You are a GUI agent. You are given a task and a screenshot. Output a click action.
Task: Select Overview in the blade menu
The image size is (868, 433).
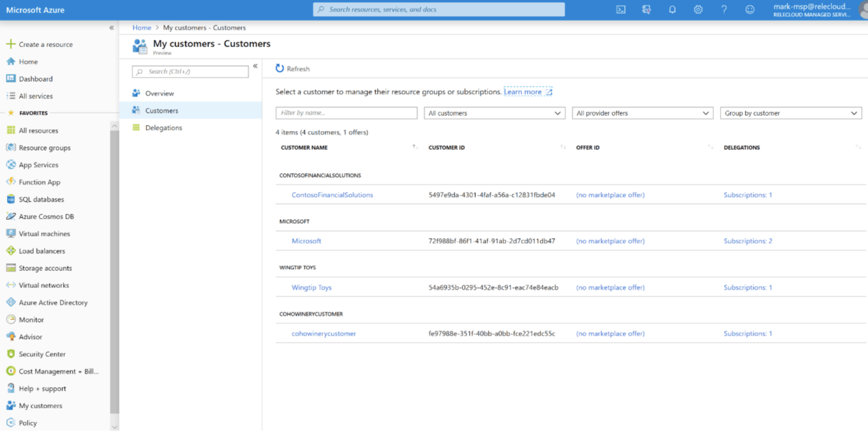(159, 94)
